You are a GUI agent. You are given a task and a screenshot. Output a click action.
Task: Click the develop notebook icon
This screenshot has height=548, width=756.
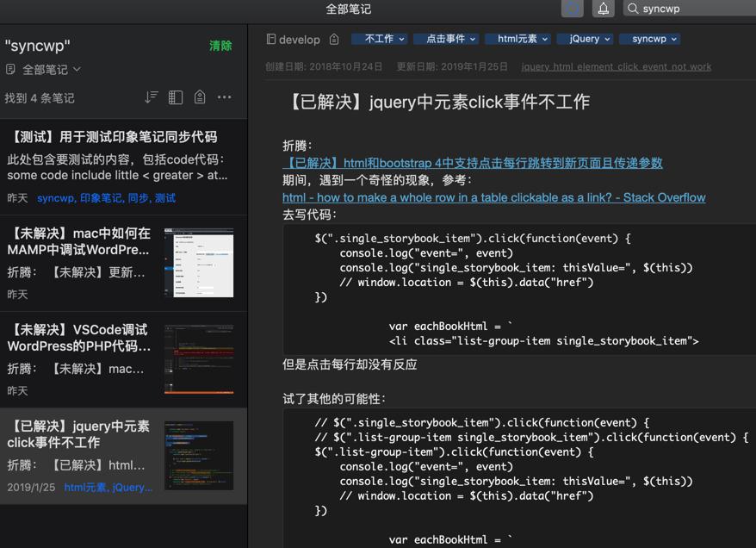pos(271,39)
